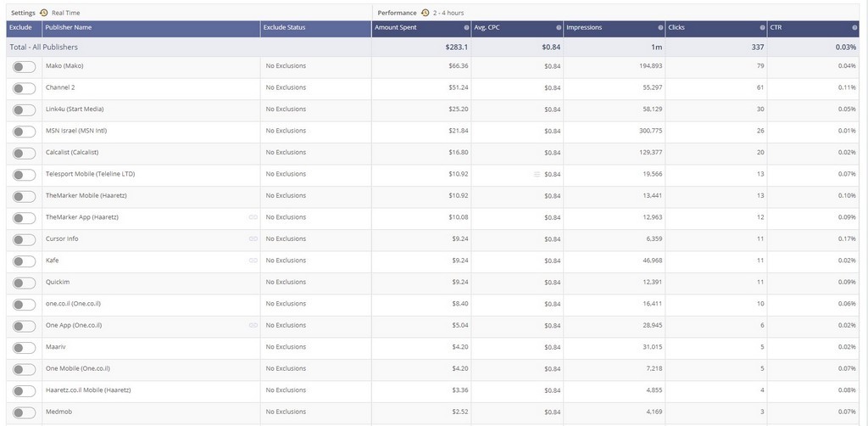Toggle exclude switch for one.co.il (One.co.il)
The width and height of the screenshot is (868, 426).
coord(25,305)
